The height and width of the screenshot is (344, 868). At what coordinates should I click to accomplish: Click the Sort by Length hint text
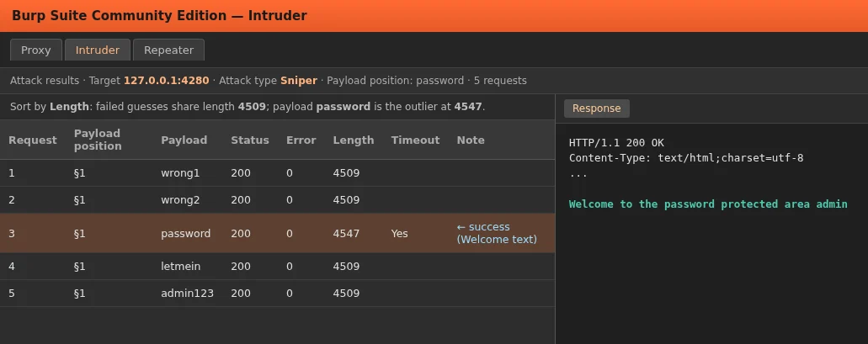click(248, 107)
